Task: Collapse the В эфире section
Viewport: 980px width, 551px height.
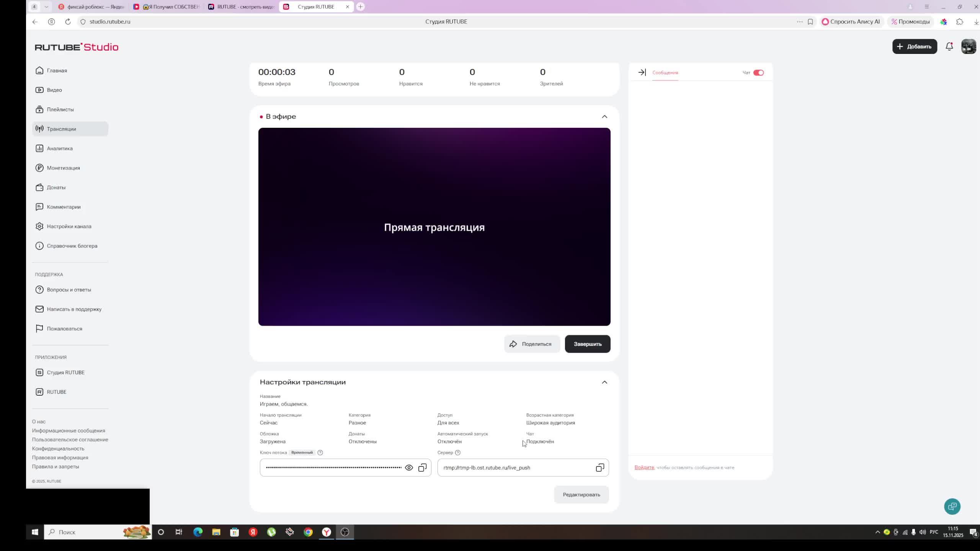Action: tap(604, 117)
